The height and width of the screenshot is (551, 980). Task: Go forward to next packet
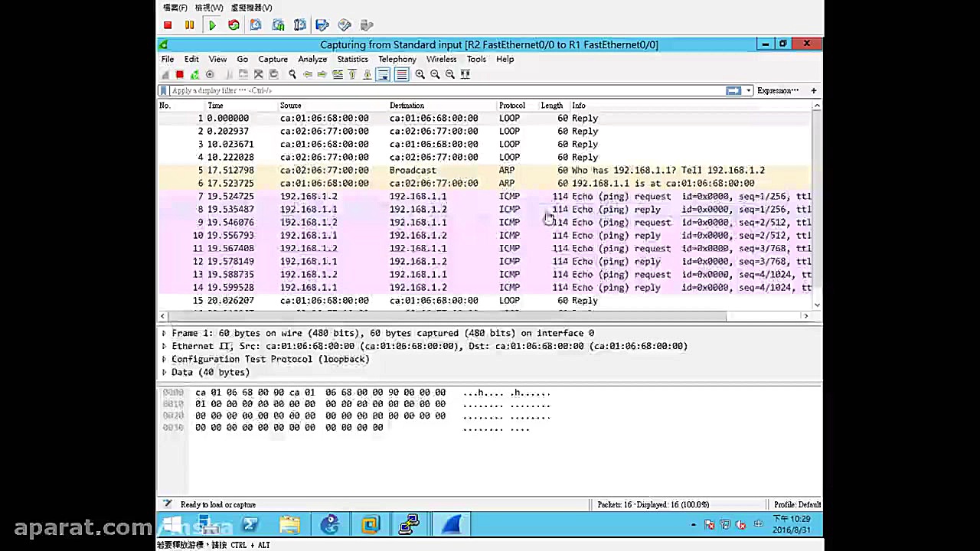322,74
